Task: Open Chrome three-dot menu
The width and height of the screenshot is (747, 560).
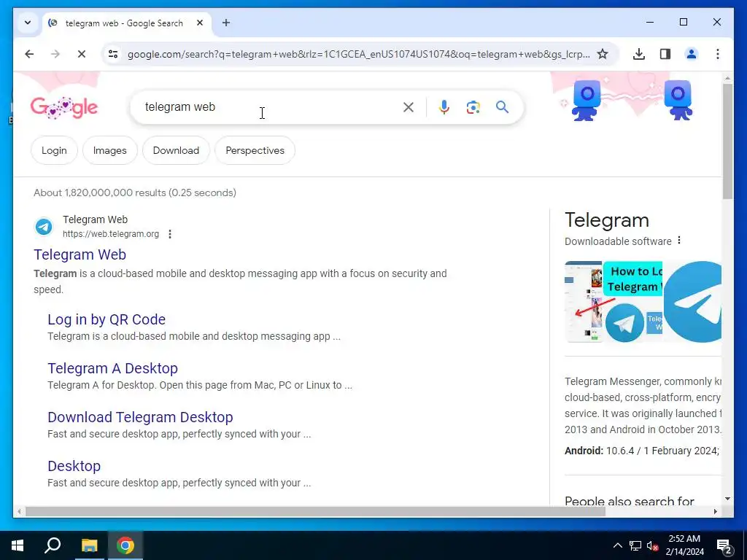Action: click(718, 54)
